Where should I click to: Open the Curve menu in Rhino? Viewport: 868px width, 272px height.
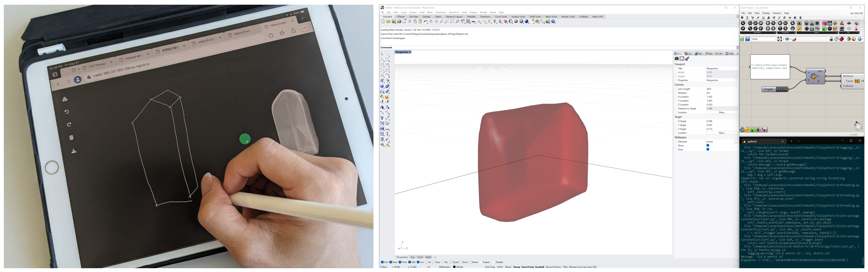[403, 13]
